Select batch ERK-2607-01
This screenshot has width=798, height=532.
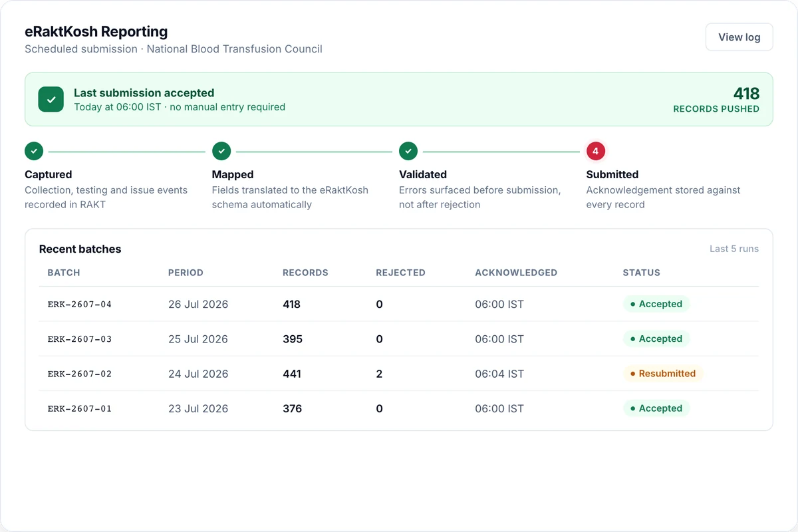point(80,408)
